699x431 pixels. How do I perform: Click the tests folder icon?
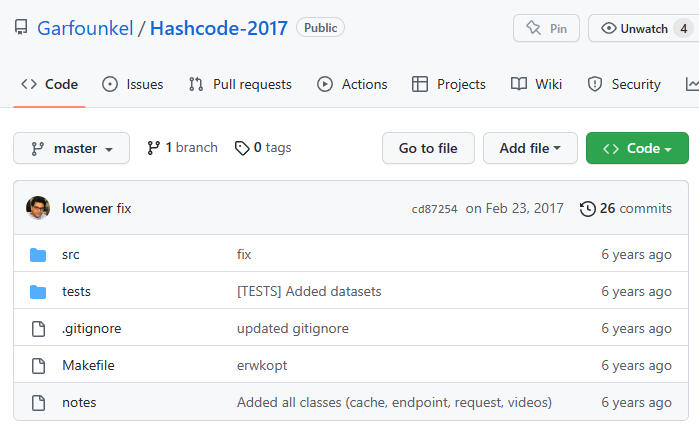point(38,292)
